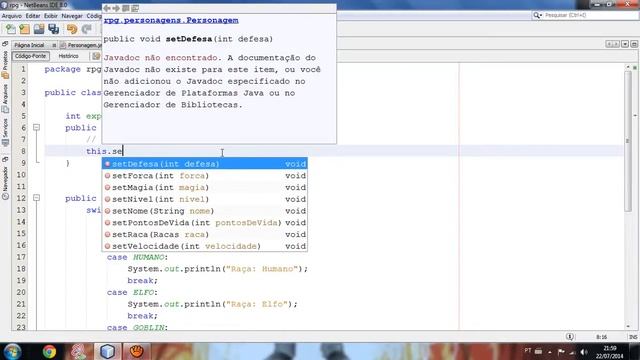Viewport: 640px width, 360px height.
Task: Click INS insert mode indicator
Action: [x=633, y=337]
